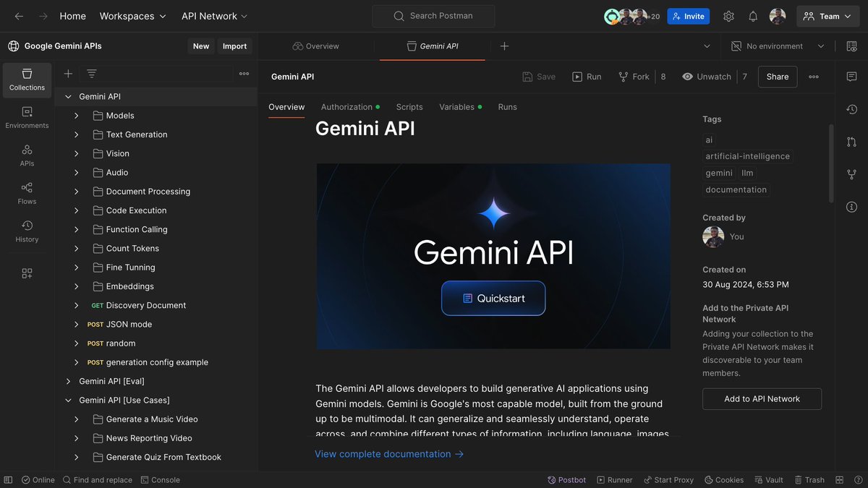The image size is (868, 488).
Task: Open the comments icon in right sidebar
Action: pos(851,77)
